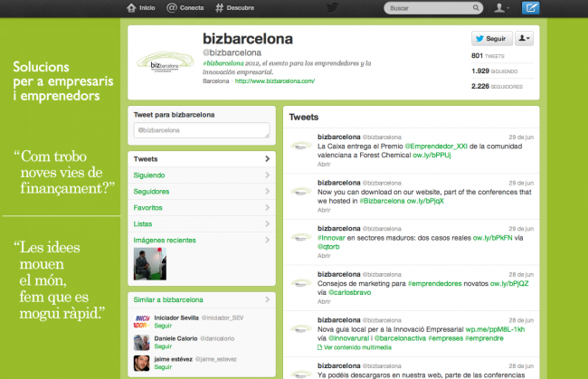Click Ver contenido multimedia

[355, 347]
